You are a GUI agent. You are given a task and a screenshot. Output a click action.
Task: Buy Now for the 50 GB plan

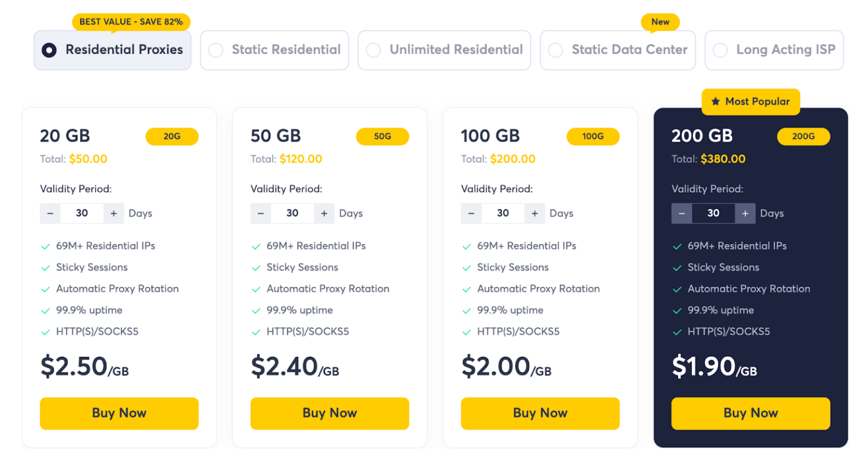click(329, 413)
